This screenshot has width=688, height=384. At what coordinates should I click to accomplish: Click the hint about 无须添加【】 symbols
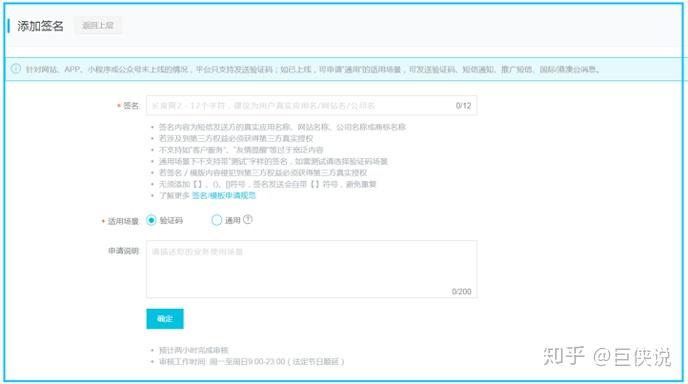click(x=267, y=184)
